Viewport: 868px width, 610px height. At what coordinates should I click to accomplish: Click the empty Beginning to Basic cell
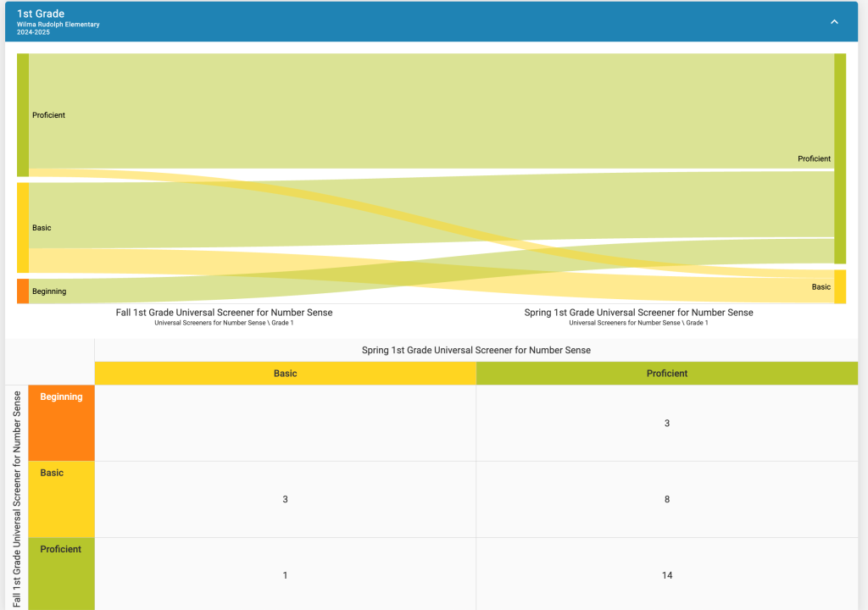click(285, 423)
